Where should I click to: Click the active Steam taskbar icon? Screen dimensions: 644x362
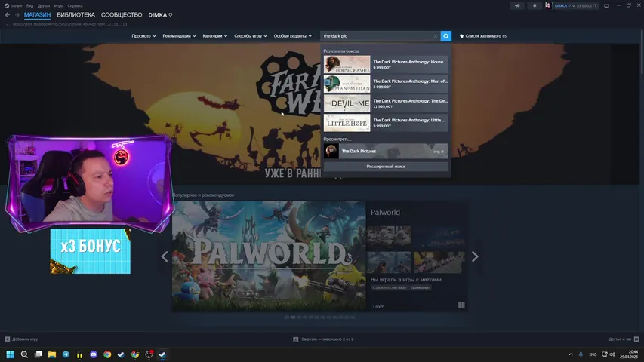tap(162, 354)
